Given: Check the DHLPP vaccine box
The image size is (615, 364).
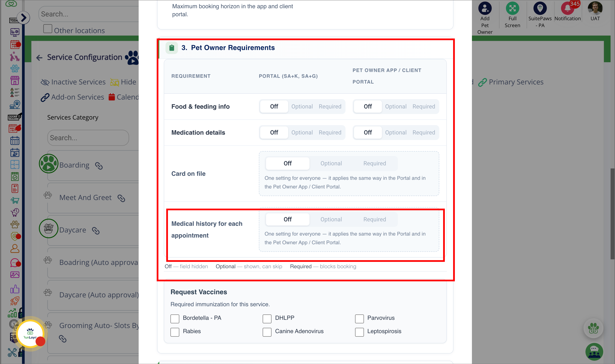Looking at the screenshot, I should tap(267, 319).
